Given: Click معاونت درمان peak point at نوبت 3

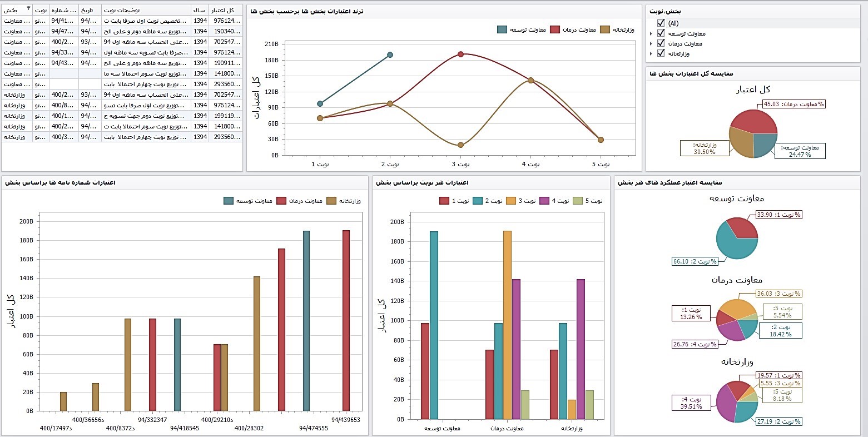Looking at the screenshot, I should click(x=460, y=54).
